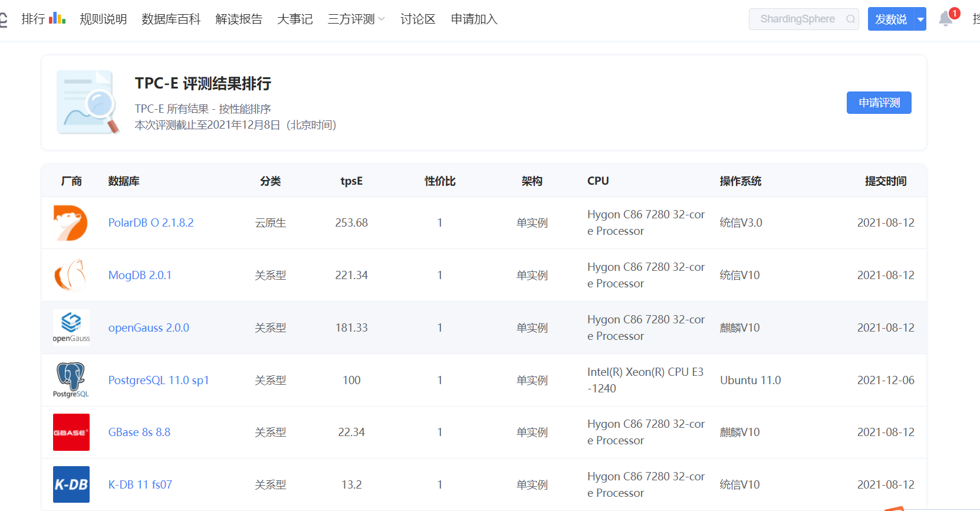Click 申请加入 in the navigation

(474, 19)
